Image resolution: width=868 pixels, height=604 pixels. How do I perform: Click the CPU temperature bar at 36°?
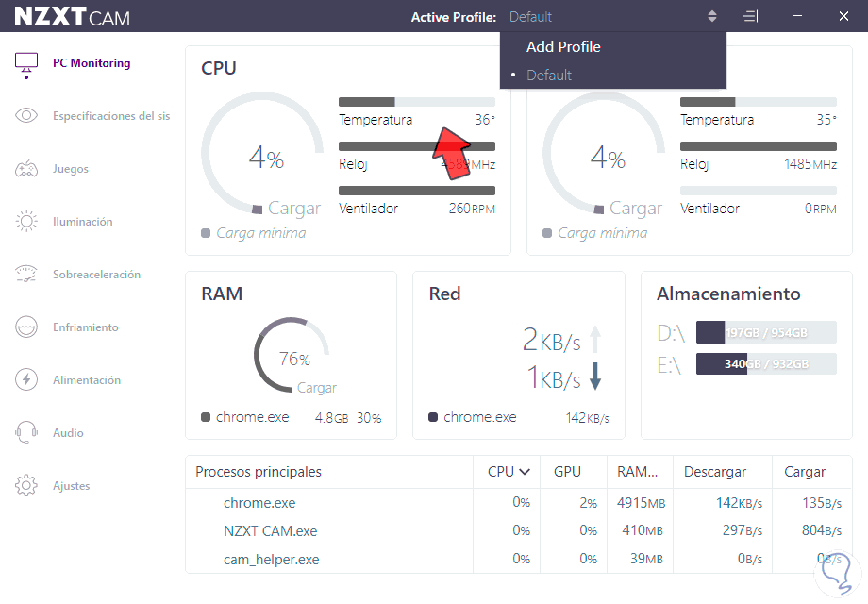pyautogui.click(x=417, y=102)
